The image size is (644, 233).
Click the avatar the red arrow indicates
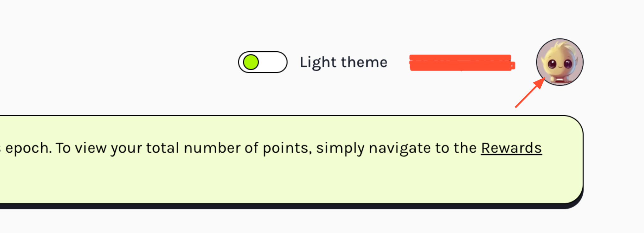coord(560,62)
